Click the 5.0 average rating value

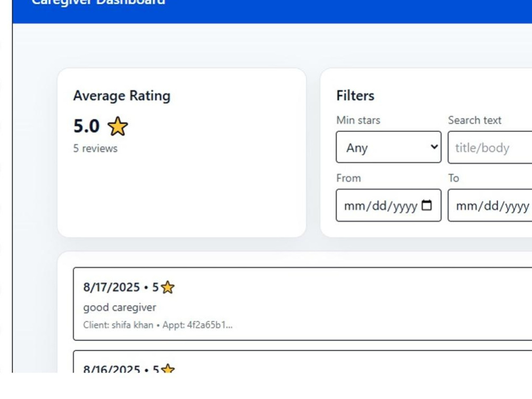click(87, 126)
